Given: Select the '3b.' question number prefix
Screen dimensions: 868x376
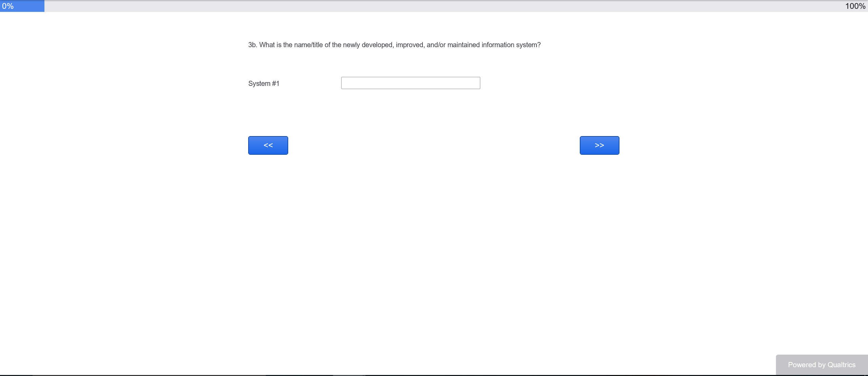Looking at the screenshot, I should coord(252,45).
